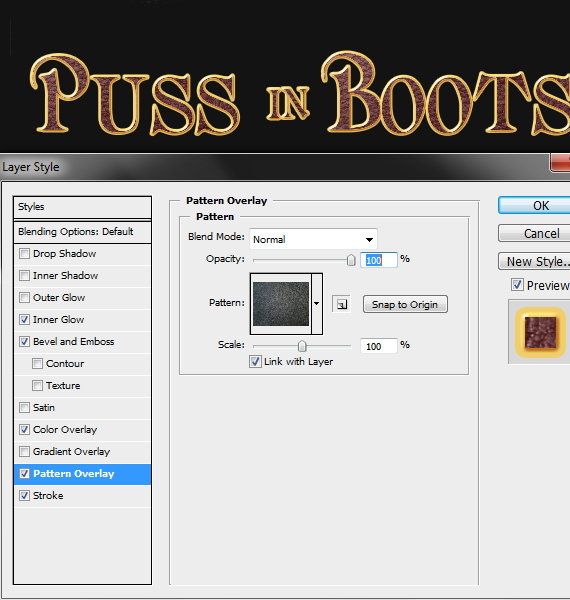
Task: Uncheck the Stroke checkbox
Action: 24,496
